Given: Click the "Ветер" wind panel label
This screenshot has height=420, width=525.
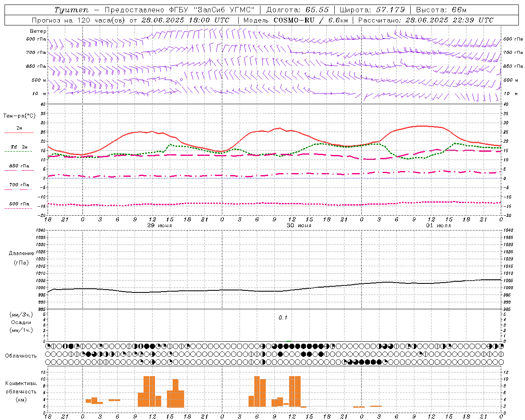Looking at the screenshot, I should [x=38, y=31].
